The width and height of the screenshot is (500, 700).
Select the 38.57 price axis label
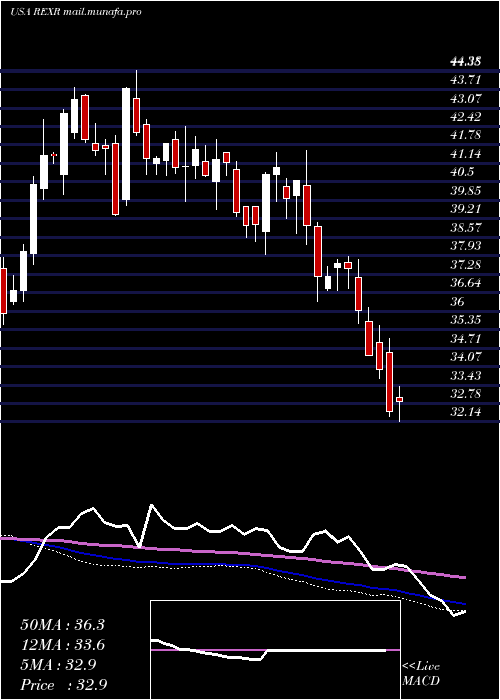(x=465, y=228)
